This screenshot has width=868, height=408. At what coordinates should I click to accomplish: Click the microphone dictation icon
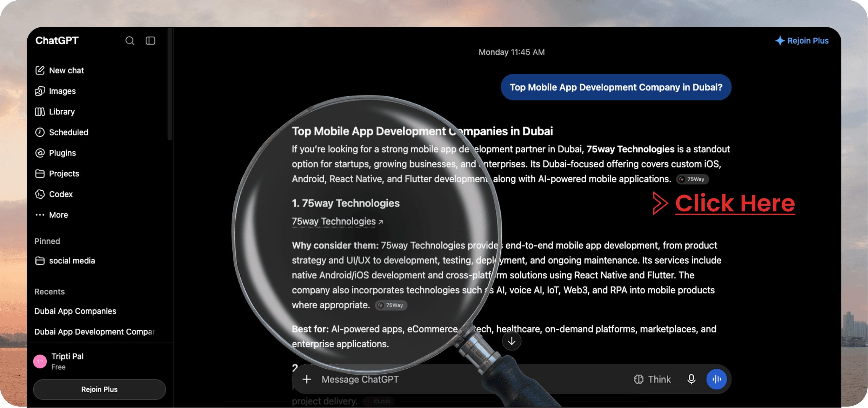691,380
